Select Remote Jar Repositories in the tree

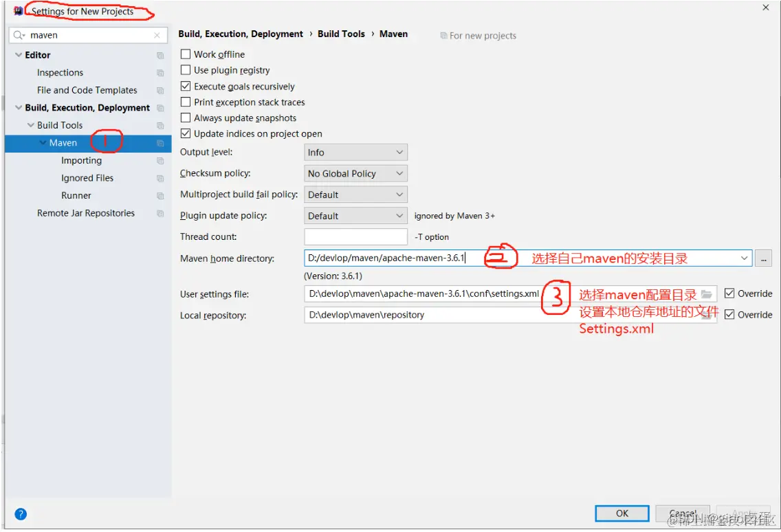coord(86,213)
